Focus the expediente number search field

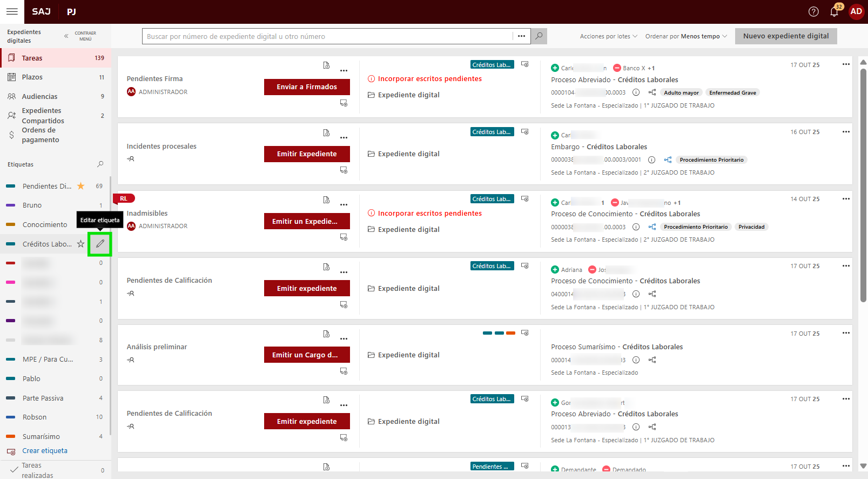327,36
